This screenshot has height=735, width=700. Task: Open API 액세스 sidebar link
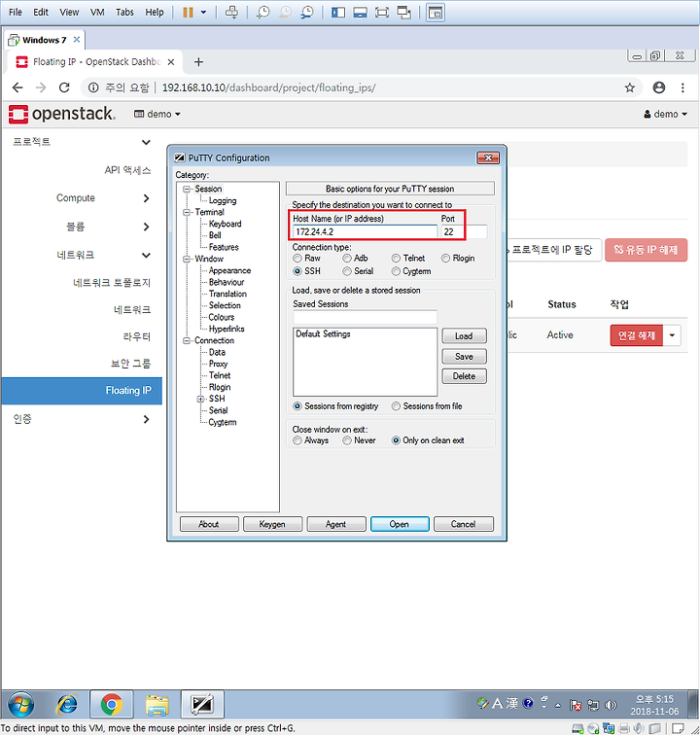pos(127,170)
